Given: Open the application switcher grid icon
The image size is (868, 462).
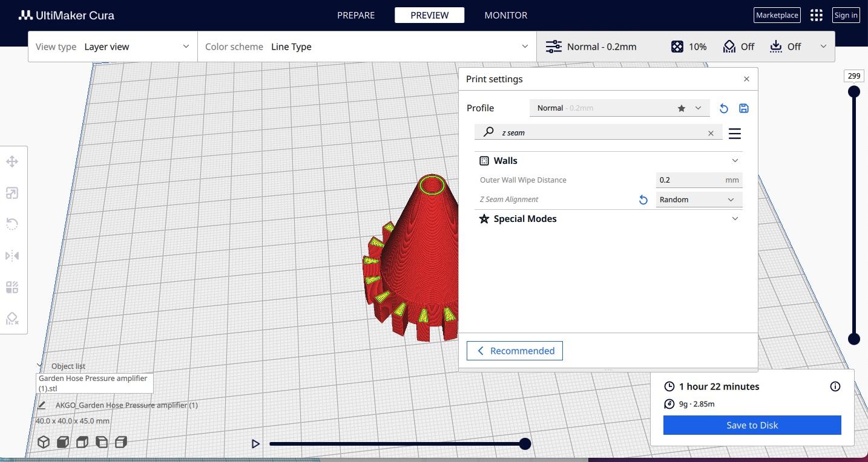Looking at the screenshot, I should coord(817,15).
